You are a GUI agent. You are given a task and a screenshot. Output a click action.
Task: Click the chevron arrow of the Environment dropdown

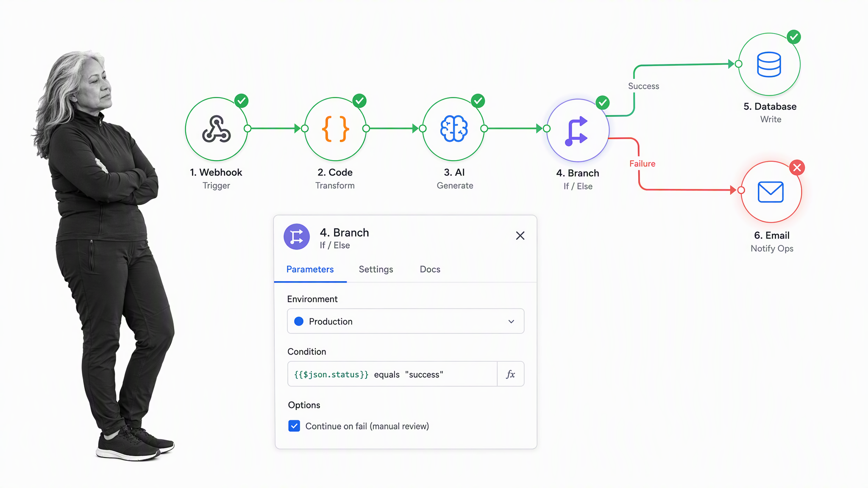tap(511, 322)
